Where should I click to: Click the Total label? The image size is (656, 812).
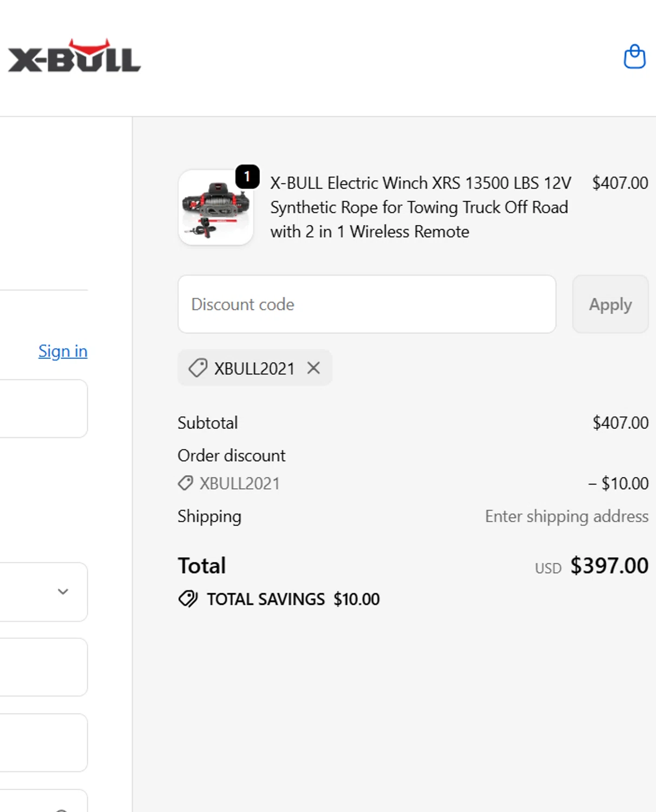202,566
